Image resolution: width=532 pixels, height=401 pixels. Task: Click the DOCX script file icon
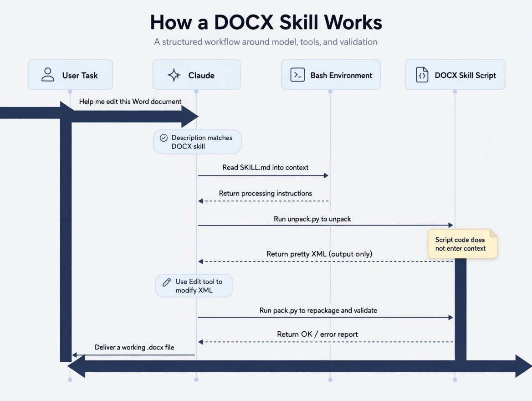[422, 75]
